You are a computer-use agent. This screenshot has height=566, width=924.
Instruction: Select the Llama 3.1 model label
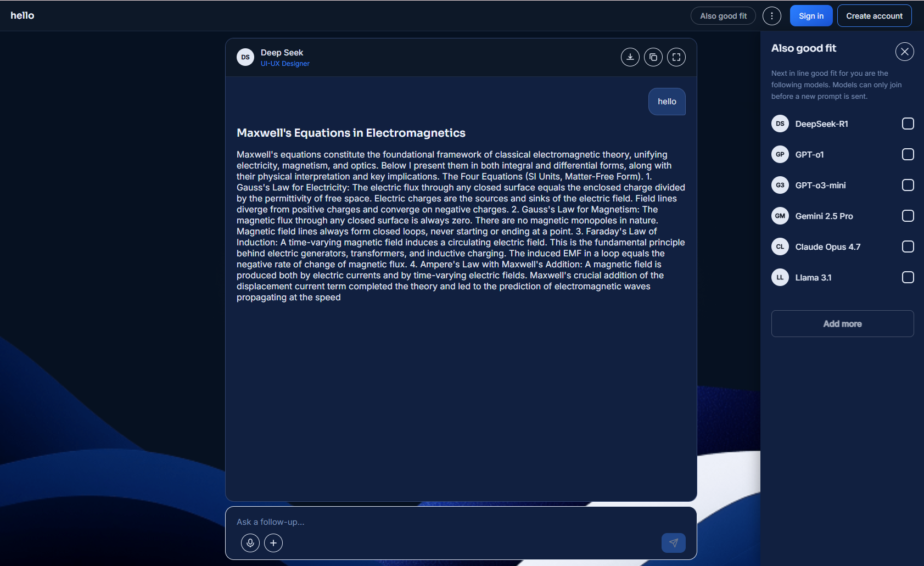click(x=814, y=278)
